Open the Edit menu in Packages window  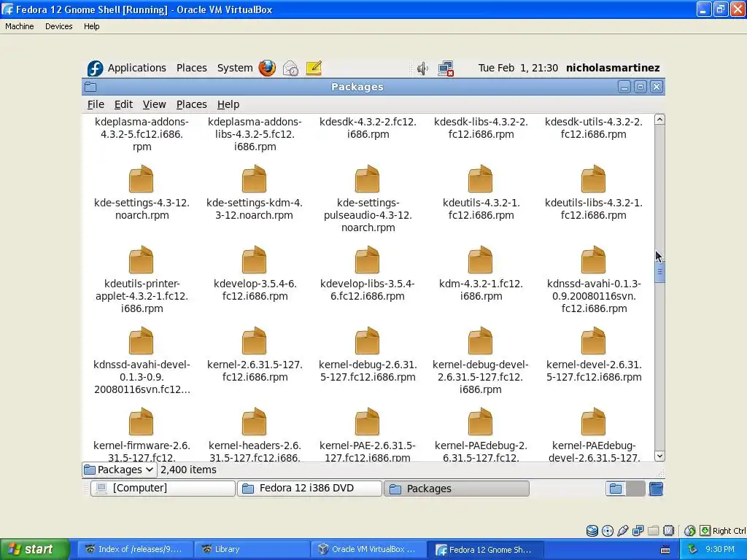[123, 104]
